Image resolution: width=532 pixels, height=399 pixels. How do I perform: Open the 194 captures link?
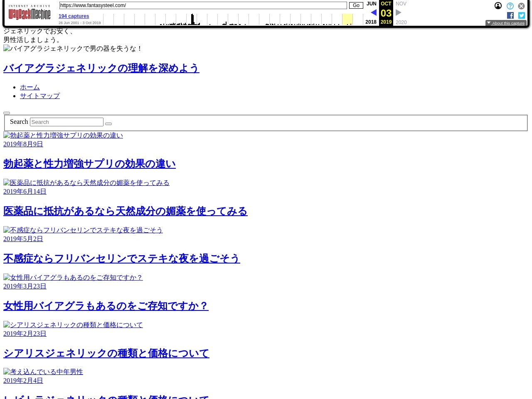pos(74,16)
